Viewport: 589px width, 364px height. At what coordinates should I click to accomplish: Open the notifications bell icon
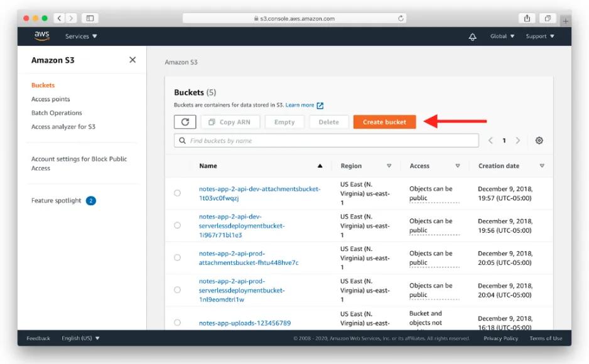[x=473, y=36]
